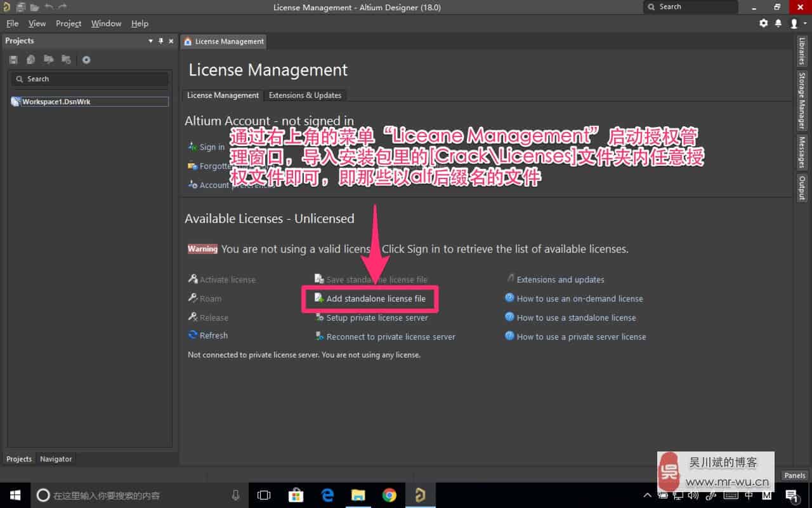Open the Panels button menu
This screenshot has width=812, height=508.
[x=794, y=475]
